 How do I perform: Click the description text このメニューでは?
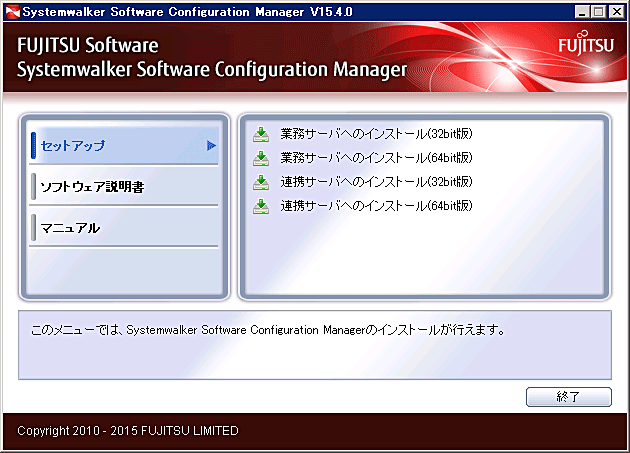click(268, 330)
